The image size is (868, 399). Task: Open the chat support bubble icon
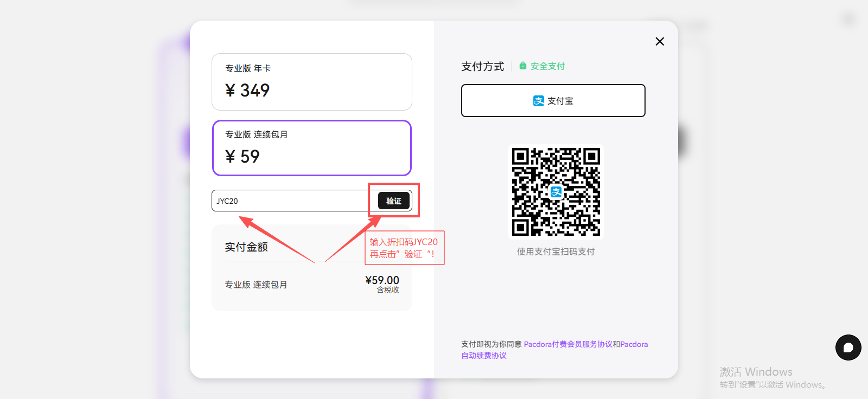(x=848, y=347)
